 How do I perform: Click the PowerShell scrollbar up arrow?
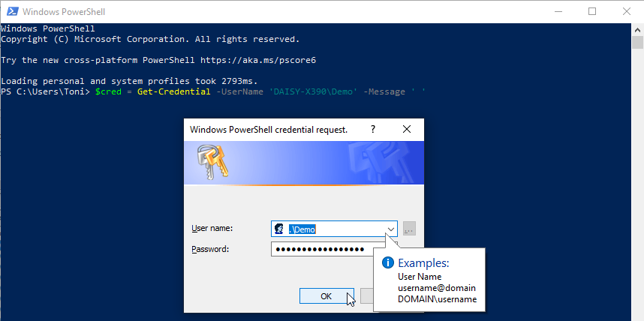click(637, 29)
